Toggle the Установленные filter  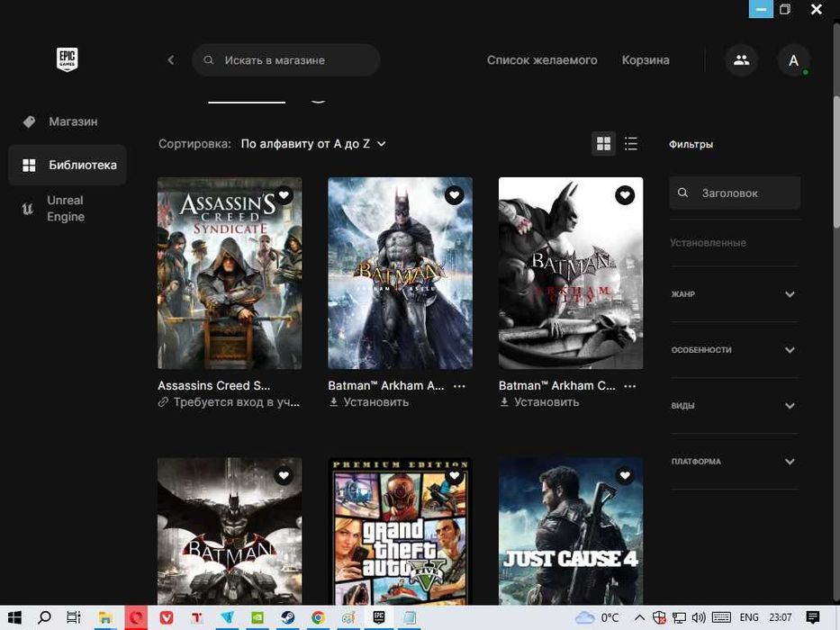(708, 243)
